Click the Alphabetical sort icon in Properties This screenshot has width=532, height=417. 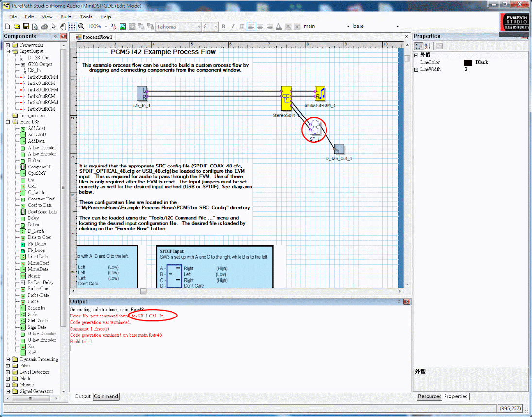click(427, 46)
